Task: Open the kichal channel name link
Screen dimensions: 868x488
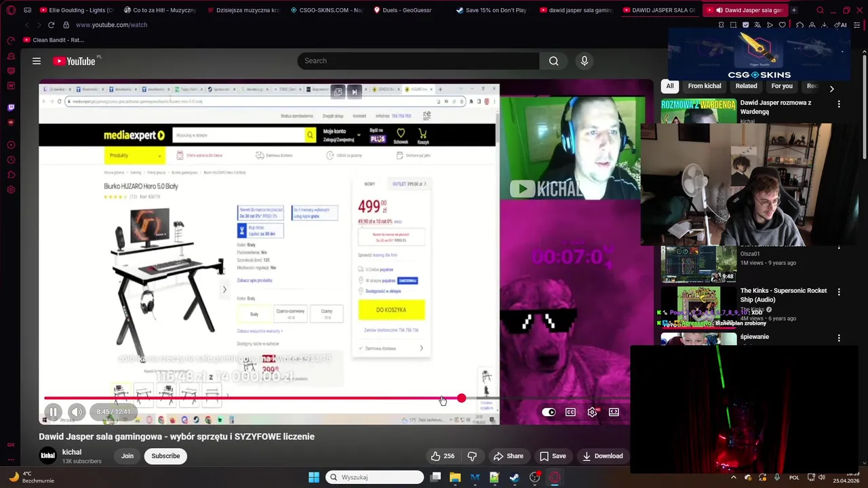Action: point(72,452)
